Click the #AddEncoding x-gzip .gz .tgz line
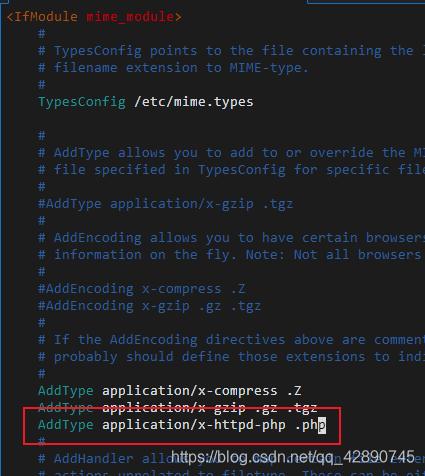Viewport: 425px width, 476px height. (x=150, y=306)
